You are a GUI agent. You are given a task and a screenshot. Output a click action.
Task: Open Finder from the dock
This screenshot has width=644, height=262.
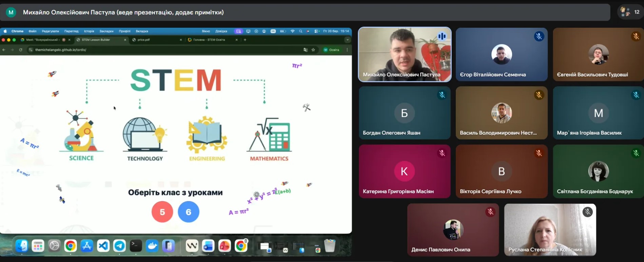coord(22,246)
